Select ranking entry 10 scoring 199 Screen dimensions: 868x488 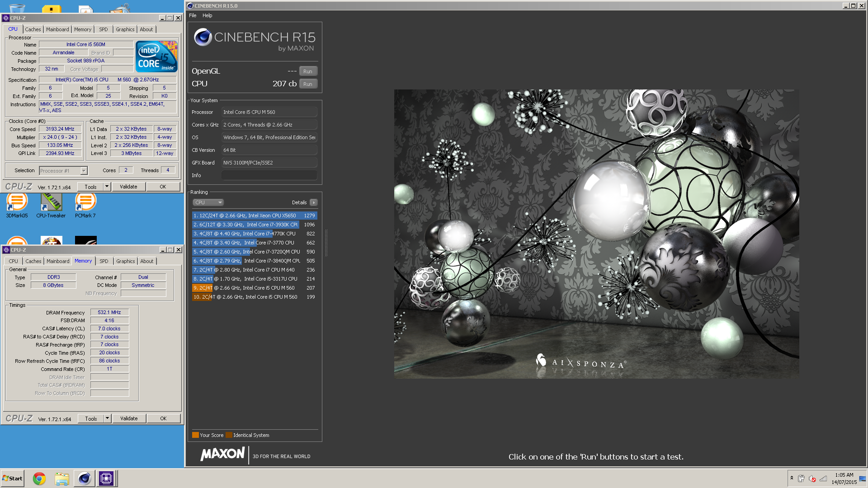pos(255,297)
